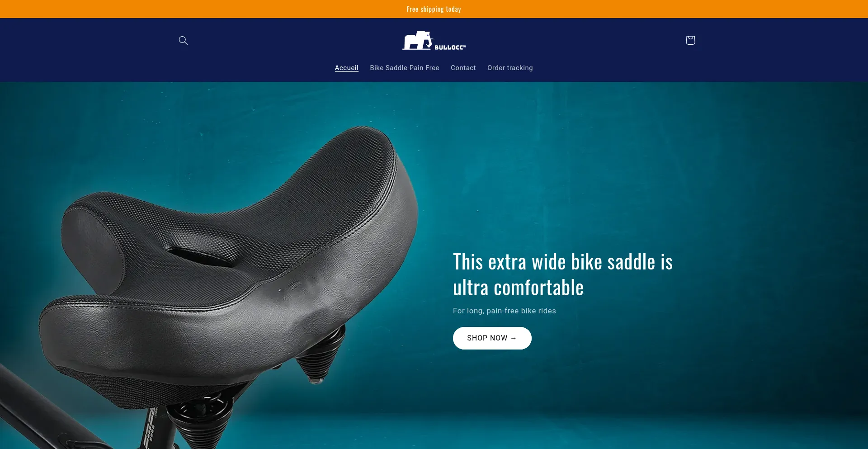Viewport: 868px width, 449px height.
Task: Open the Contact page
Action: (463, 68)
